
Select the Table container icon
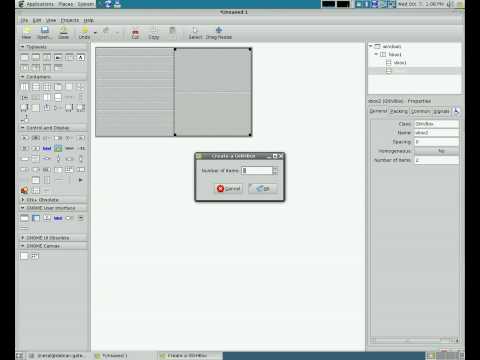[x=47, y=87]
